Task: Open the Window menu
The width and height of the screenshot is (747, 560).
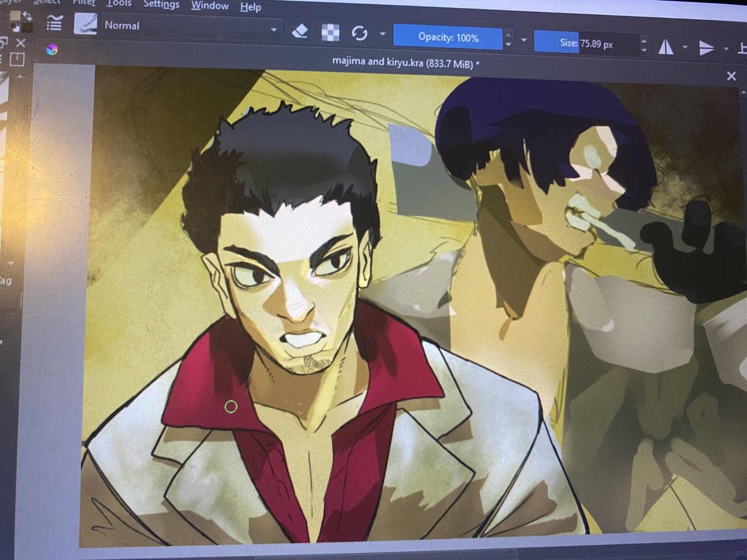Action: [x=210, y=6]
